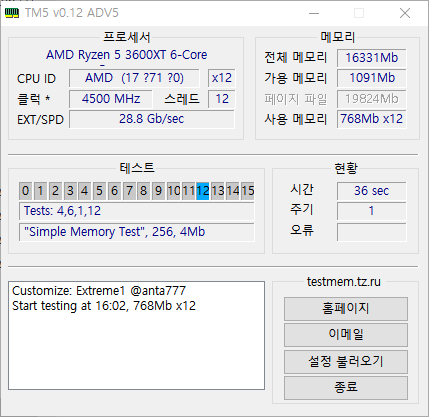
Task: Click the 테스트 group title
Action: (137, 168)
